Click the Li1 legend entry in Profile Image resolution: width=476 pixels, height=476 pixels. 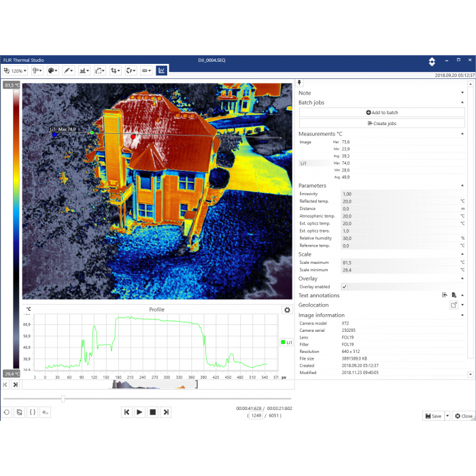click(x=286, y=343)
